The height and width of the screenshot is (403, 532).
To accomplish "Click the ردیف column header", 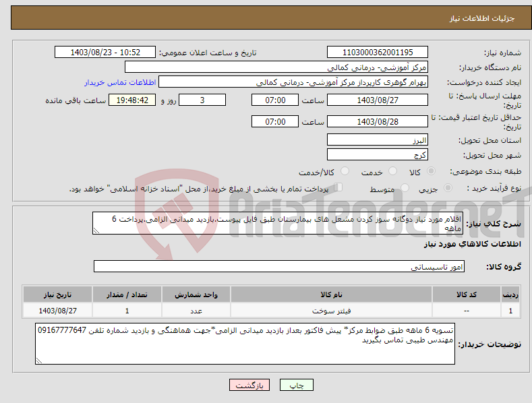I will 510,294.
